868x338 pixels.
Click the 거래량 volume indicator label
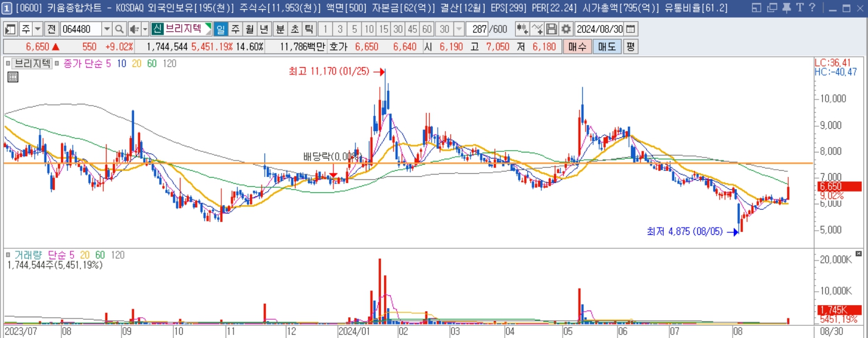point(29,255)
